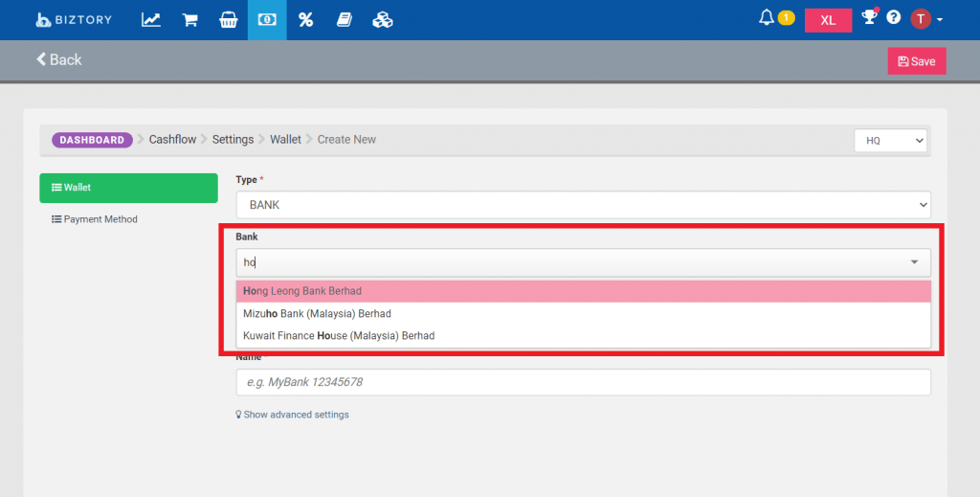This screenshot has height=497, width=980.
Task: Show advanced settings
Action: click(292, 415)
